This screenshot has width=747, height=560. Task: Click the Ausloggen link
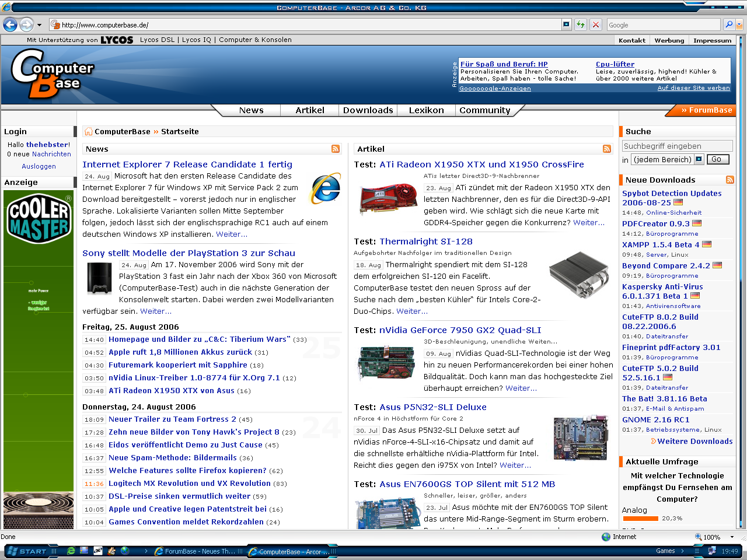(x=39, y=166)
